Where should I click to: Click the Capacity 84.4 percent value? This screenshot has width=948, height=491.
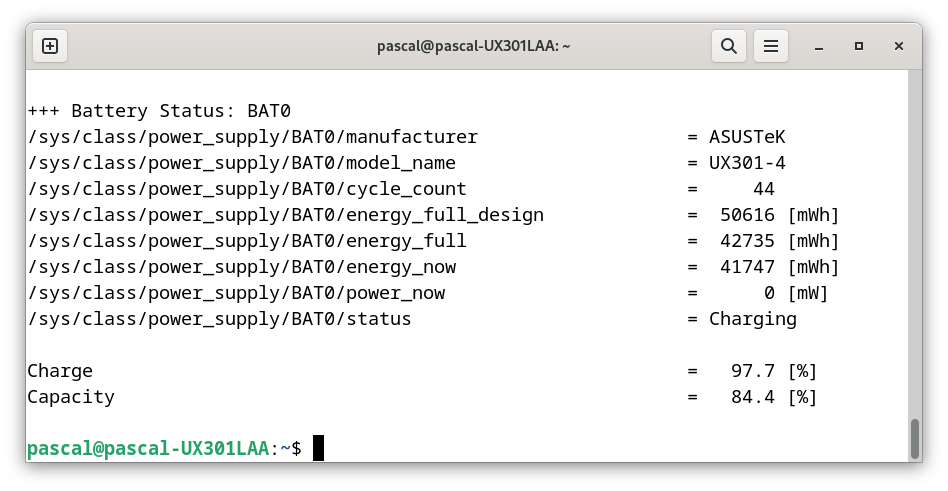(753, 397)
